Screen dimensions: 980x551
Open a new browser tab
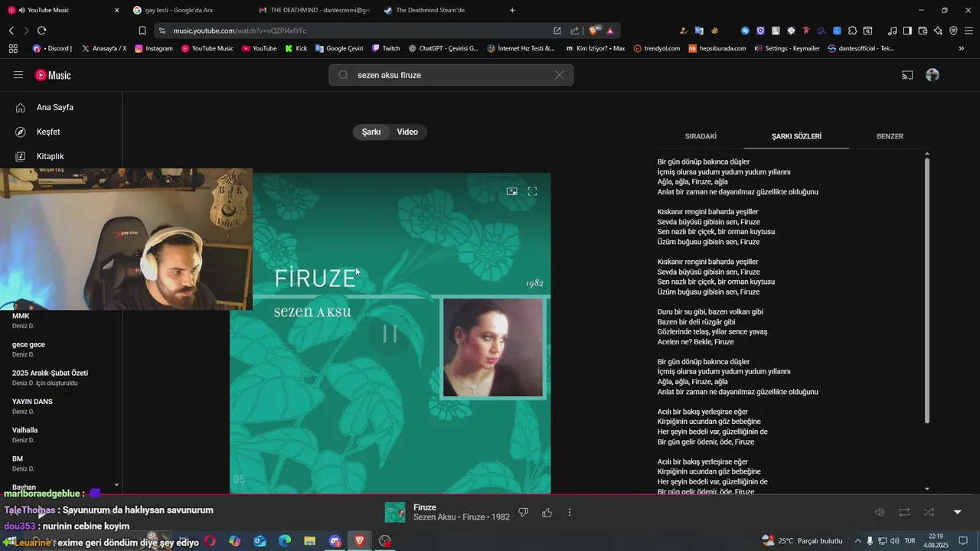coord(512,10)
